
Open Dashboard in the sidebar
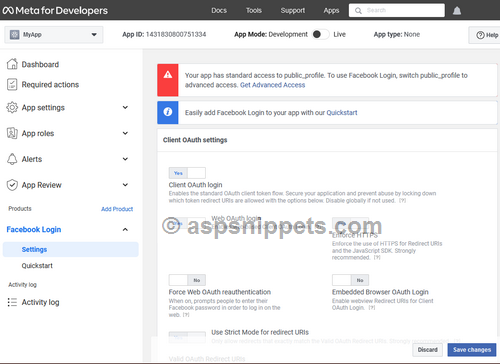coord(40,64)
